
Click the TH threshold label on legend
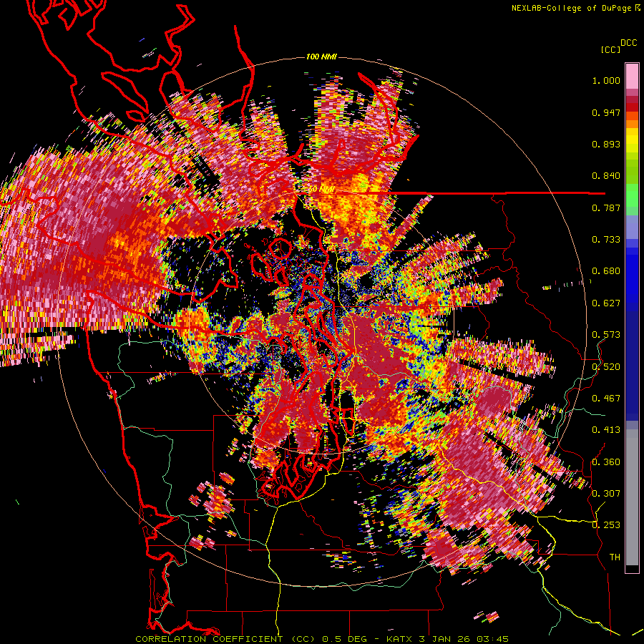click(x=615, y=557)
